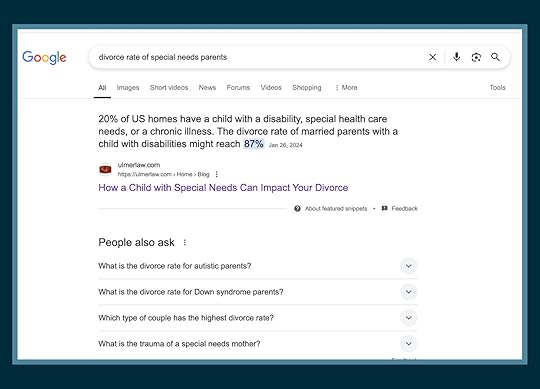This screenshot has width=540, height=389.
Task: Open 'How a Child with Special Needs Can Impact Your Divorce'
Action: (223, 188)
